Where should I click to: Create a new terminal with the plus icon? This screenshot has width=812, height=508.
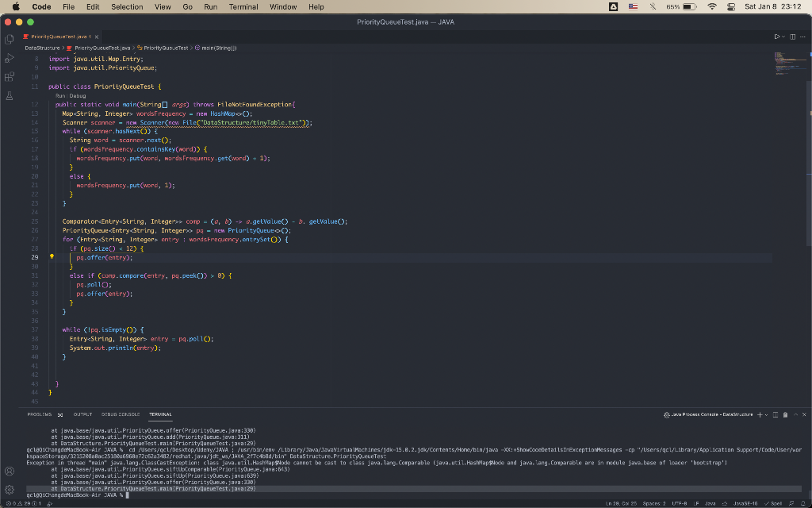[760, 414]
